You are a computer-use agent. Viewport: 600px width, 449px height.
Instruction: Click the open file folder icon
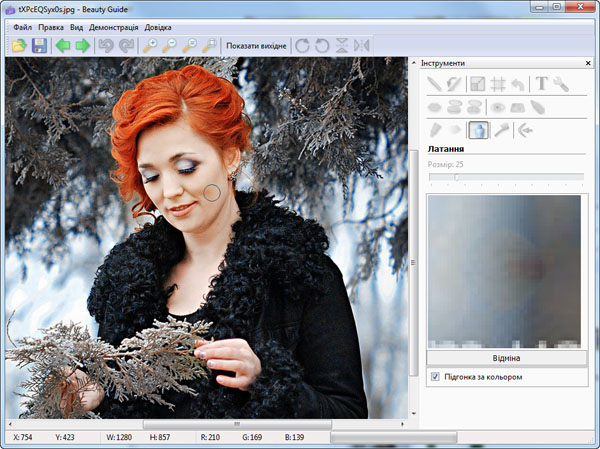point(19,46)
